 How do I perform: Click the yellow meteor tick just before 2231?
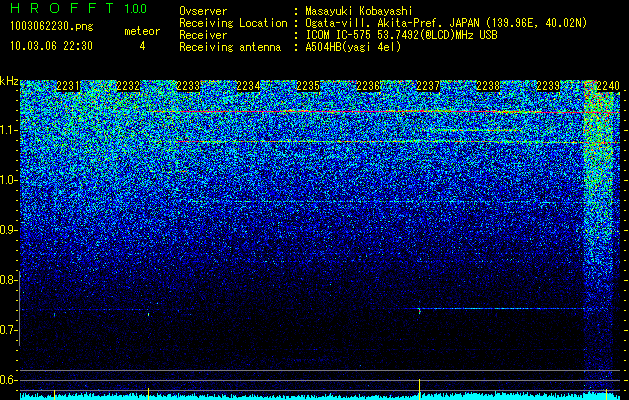pos(55,394)
